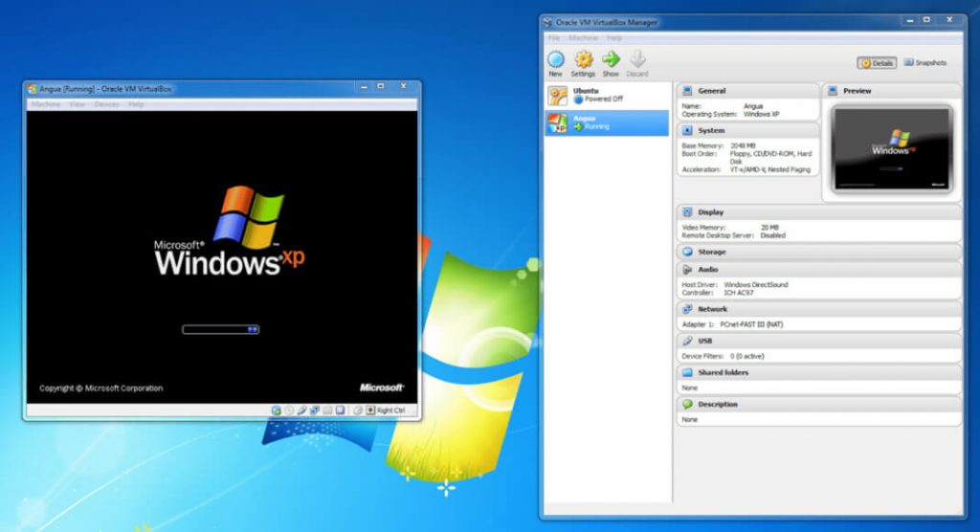Click 'Copyright © Microsoft Corporation' text in VM
Image resolution: width=980 pixels, height=532 pixels.
(100, 388)
